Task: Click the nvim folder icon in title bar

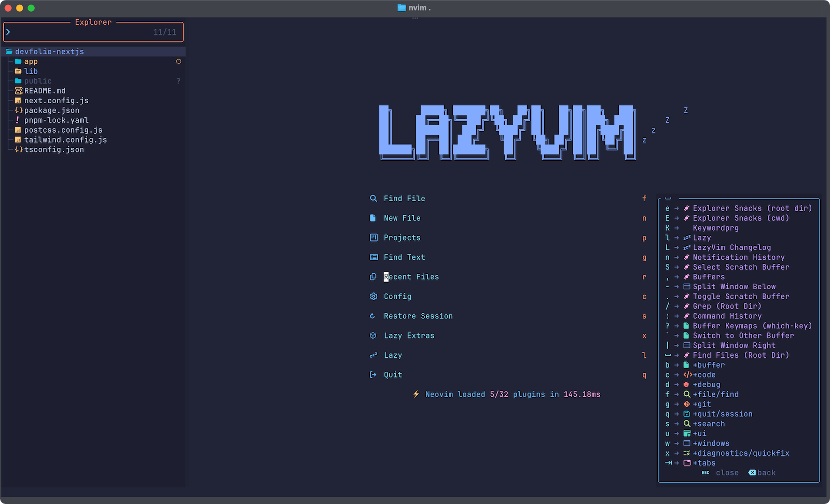Action: tap(402, 8)
